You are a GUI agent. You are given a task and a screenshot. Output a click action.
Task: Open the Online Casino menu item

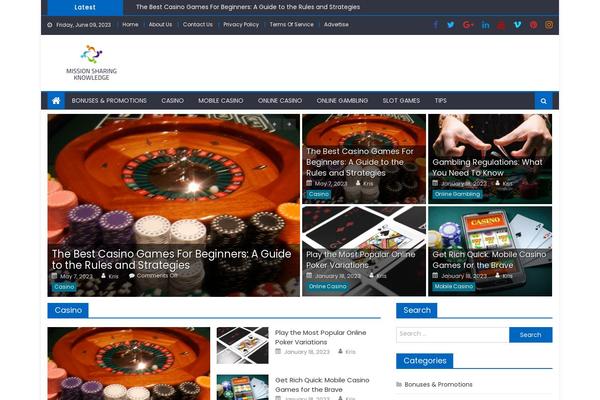[280, 101]
